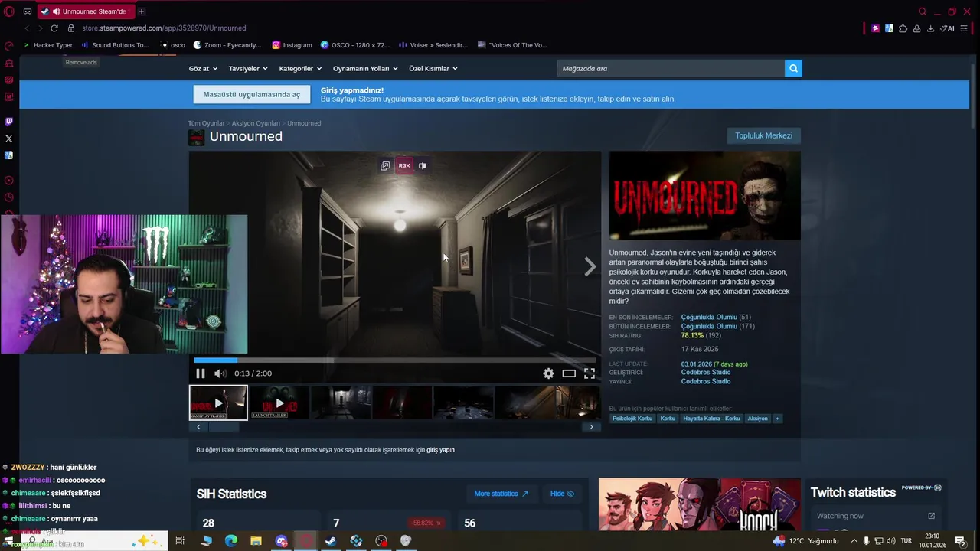
Task: Open browser account profile icon
Action: click(x=916, y=28)
